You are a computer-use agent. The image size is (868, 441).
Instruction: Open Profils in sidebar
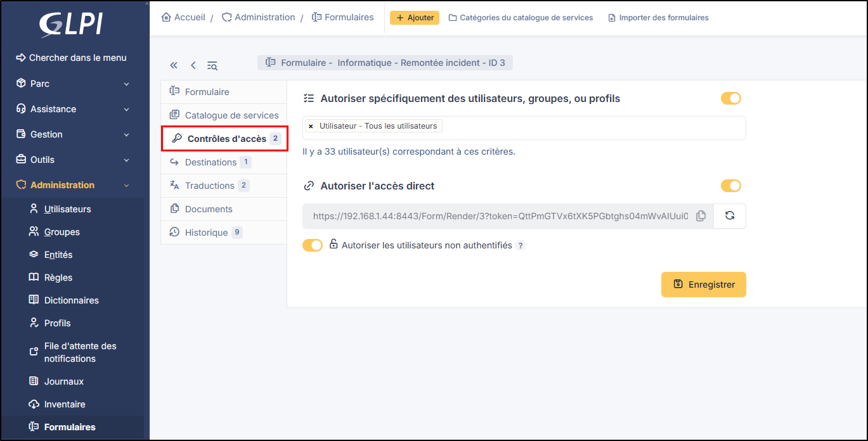[x=58, y=323]
